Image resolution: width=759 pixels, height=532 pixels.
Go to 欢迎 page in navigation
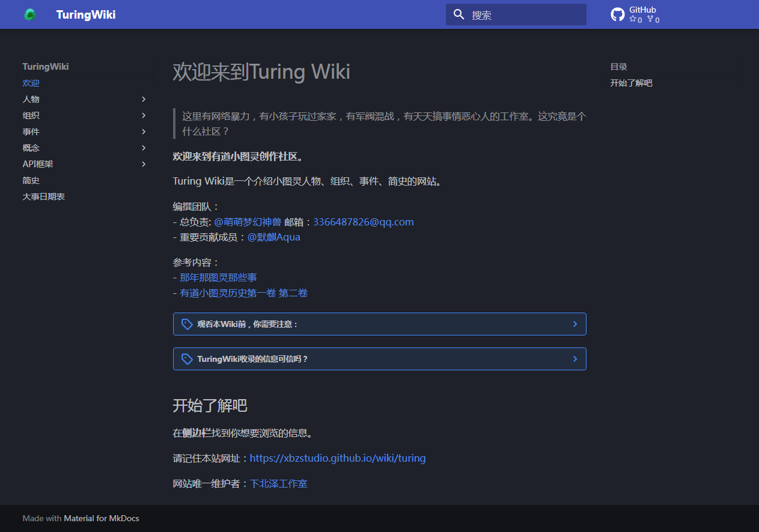31,83
